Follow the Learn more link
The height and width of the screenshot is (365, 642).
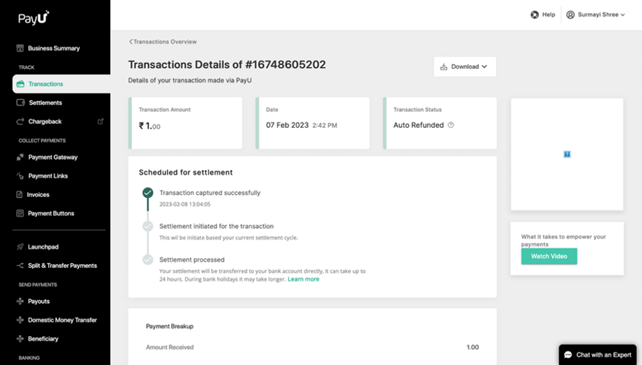coord(303,279)
